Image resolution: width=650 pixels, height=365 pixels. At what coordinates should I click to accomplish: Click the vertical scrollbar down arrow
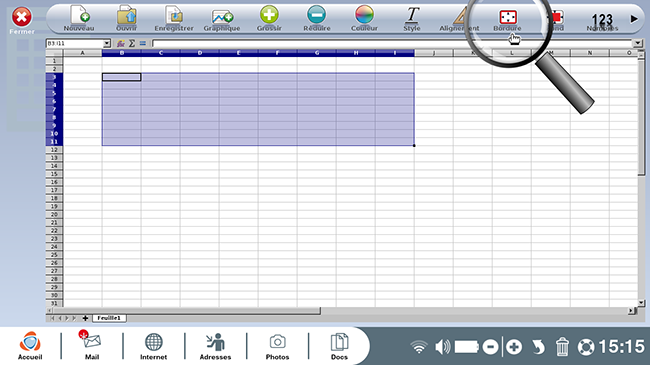641,303
